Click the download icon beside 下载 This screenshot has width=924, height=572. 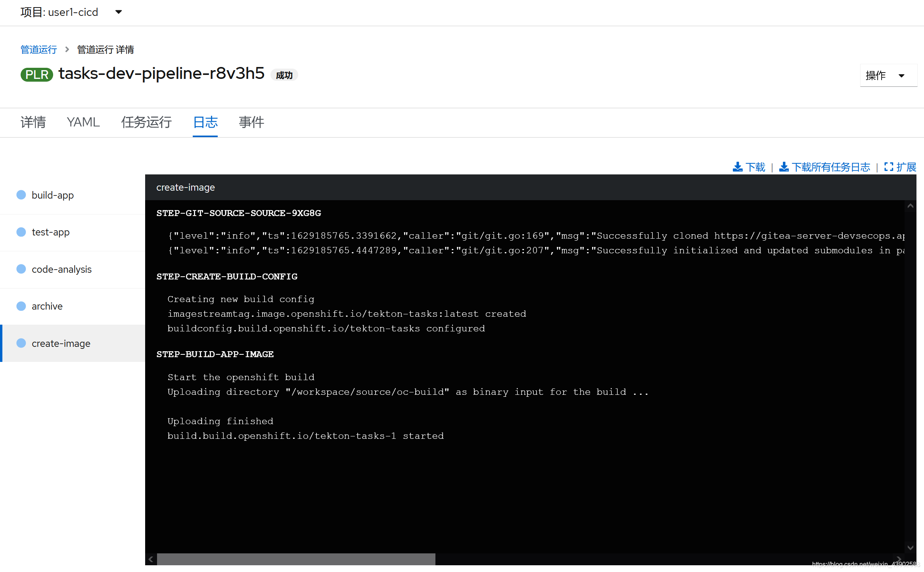[738, 167]
